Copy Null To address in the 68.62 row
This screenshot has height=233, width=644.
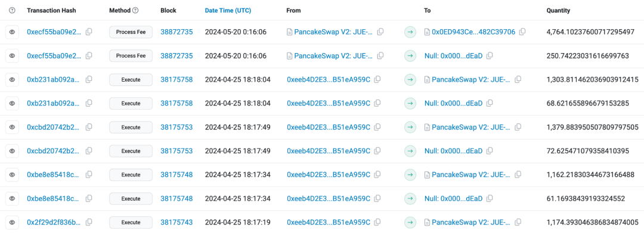[490, 103]
